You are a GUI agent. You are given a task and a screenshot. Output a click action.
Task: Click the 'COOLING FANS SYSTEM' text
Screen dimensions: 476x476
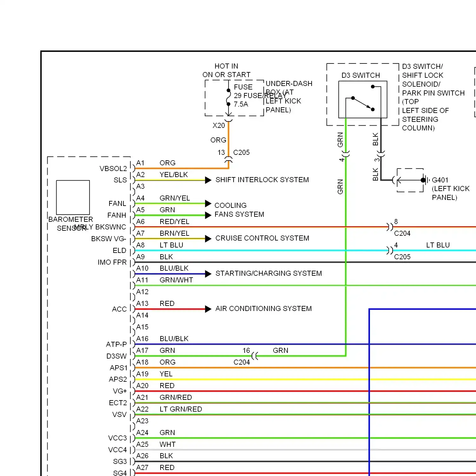(239, 210)
